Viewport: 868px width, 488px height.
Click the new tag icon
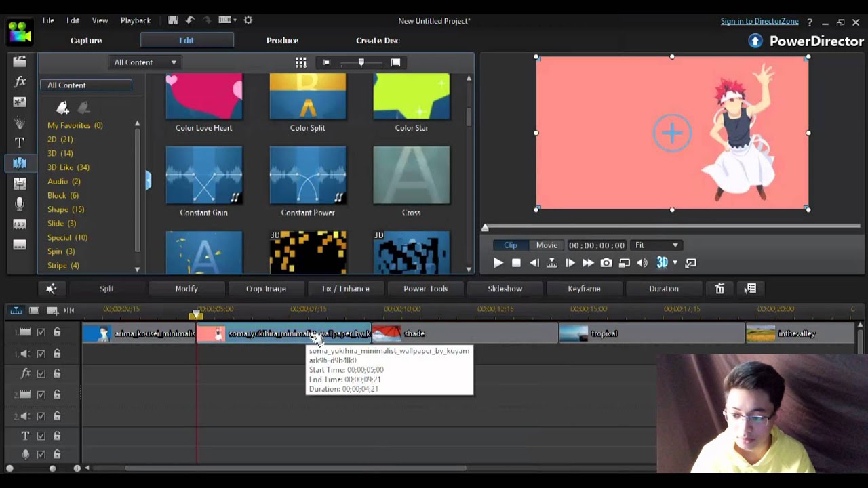click(62, 108)
